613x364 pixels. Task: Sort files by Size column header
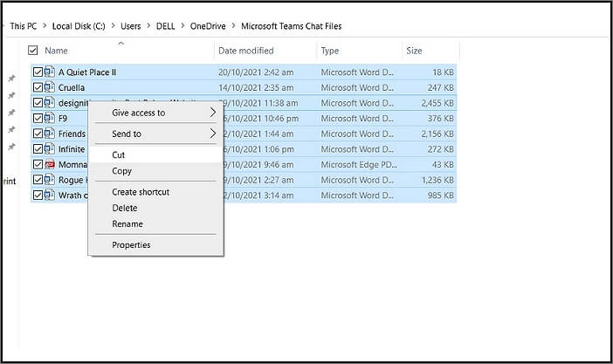click(x=414, y=51)
